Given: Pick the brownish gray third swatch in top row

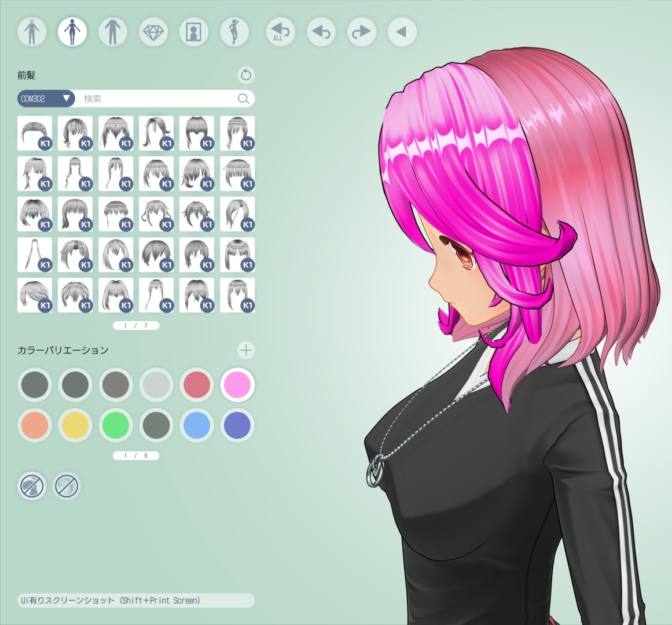Looking at the screenshot, I should pyautogui.click(x=116, y=385).
